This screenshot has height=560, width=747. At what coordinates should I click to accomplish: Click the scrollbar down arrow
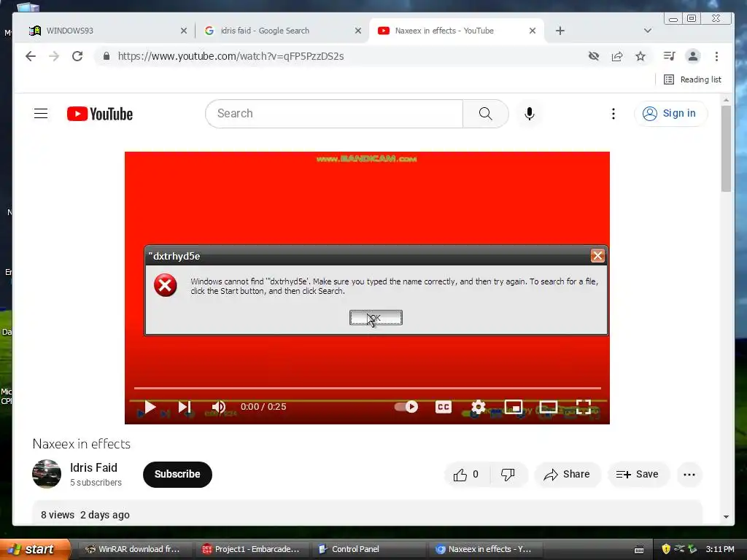pyautogui.click(x=726, y=517)
